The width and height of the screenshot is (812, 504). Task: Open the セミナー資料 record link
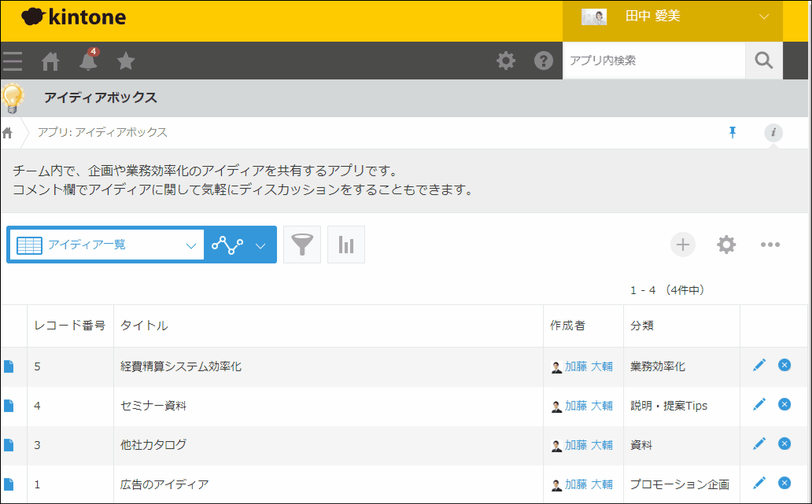tap(153, 406)
